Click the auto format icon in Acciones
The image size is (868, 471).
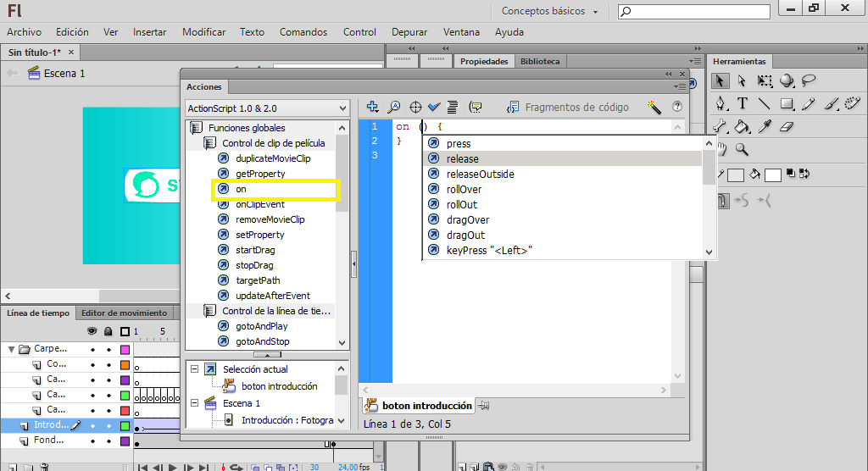[x=453, y=107]
